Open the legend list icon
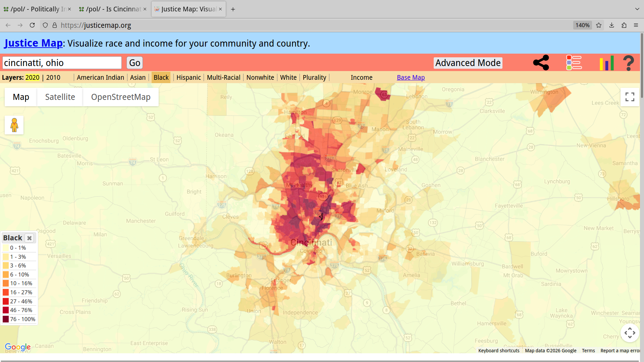The height and width of the screenshot is (362, 644). coord(574,63)
